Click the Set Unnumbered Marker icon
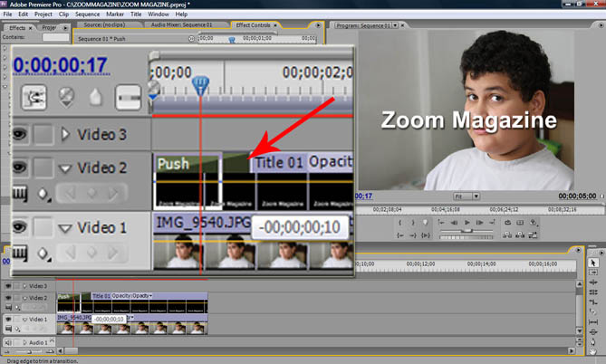Viewport: 606px width, 364px height. point(96,94)
